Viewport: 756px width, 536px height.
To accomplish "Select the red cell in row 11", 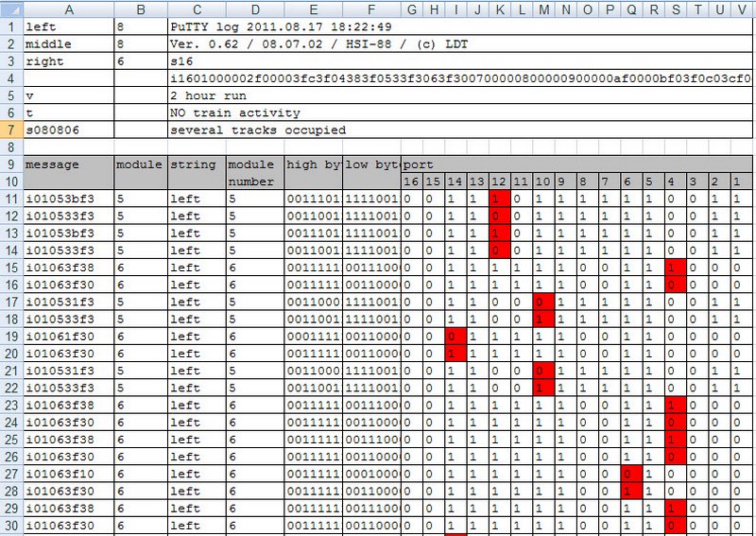I will [x=498, y=199].
